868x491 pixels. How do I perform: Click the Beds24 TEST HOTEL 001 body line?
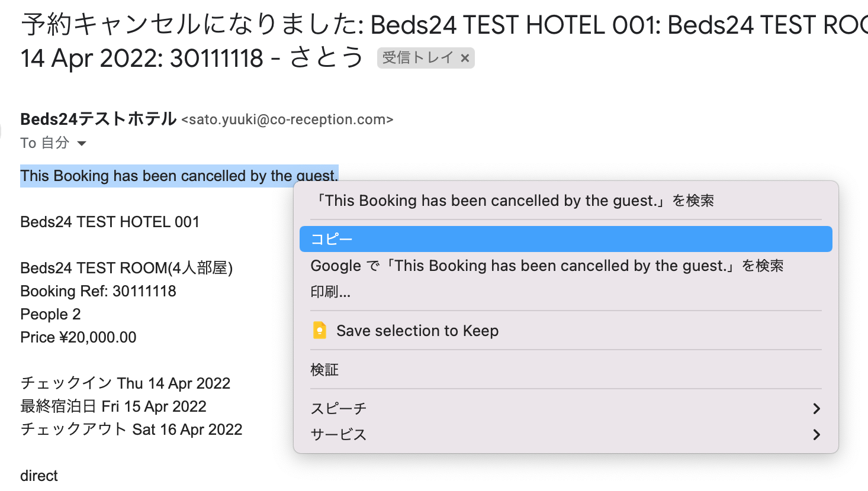point(110,222)
